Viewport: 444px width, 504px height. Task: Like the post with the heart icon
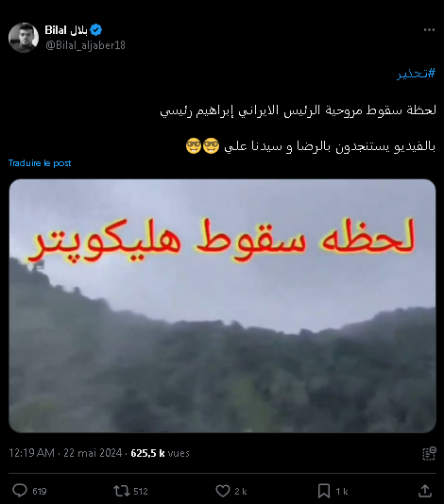[x=223, y=491]
